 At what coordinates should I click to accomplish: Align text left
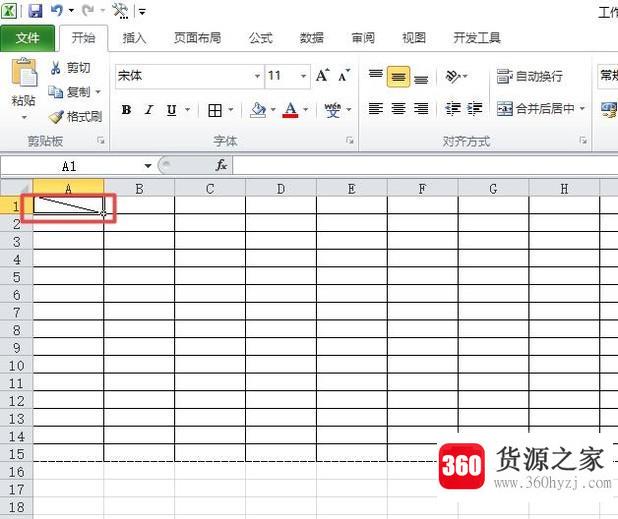coord(375,108)
